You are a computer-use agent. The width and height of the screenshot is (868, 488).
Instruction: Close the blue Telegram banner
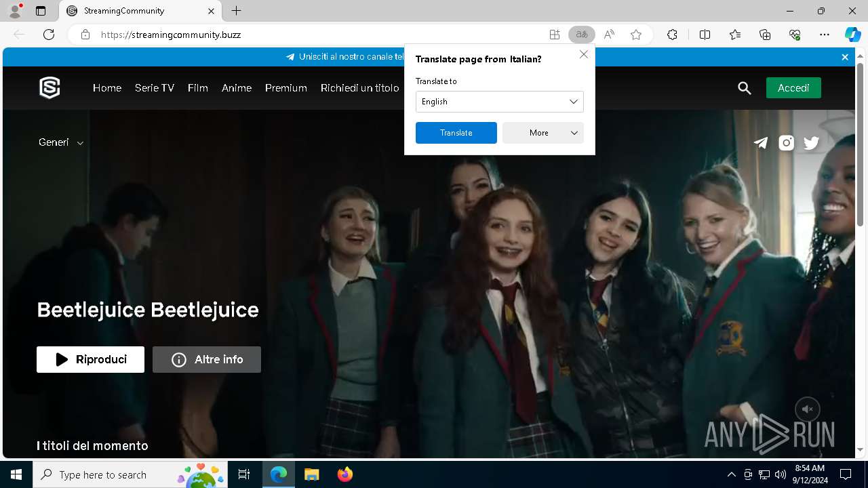[x=845, y=57]
